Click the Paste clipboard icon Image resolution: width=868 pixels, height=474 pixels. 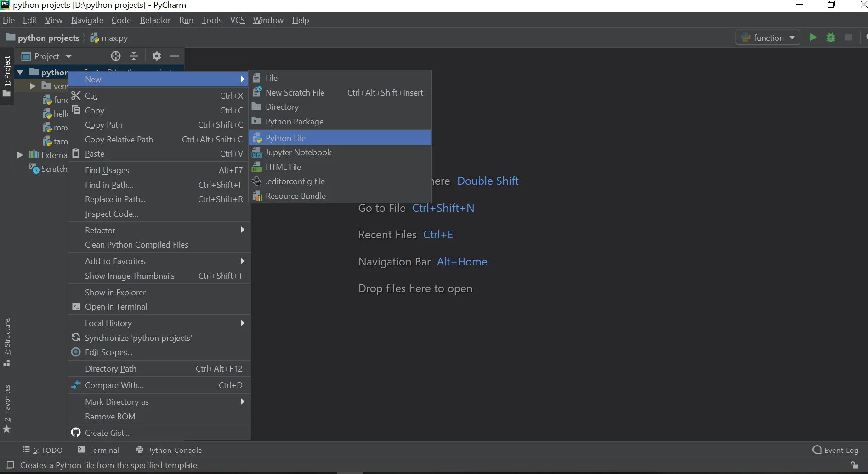pos(76,153)
